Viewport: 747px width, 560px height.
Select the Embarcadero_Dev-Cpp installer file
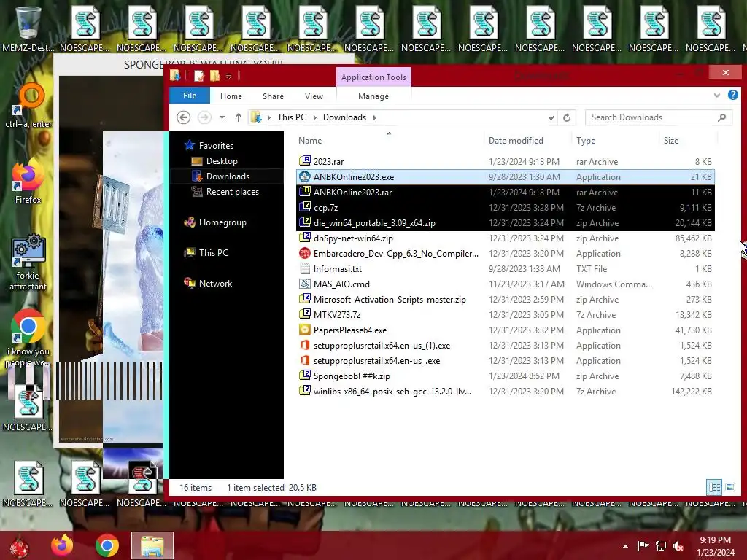pos(505,253)
